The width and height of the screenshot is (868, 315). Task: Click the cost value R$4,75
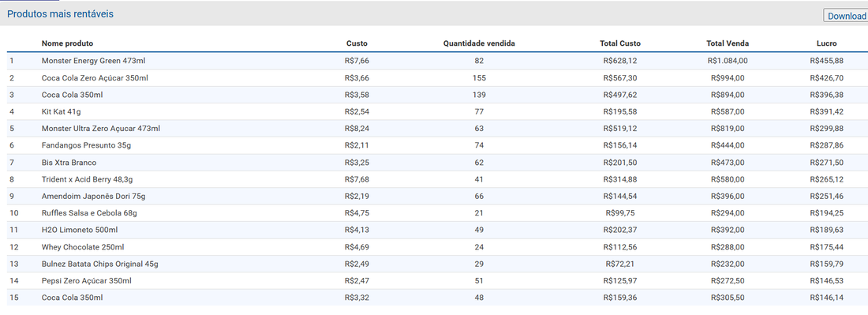pos(357,213)
